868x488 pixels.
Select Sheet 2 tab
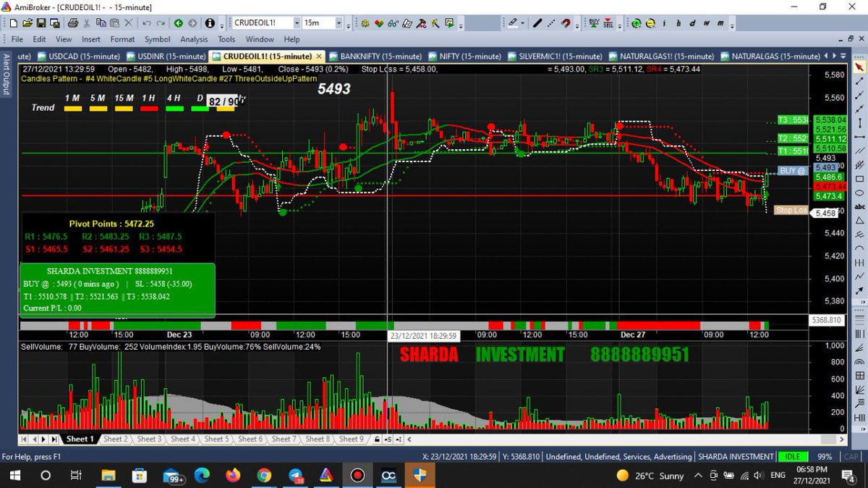click(x=115, y=439)
